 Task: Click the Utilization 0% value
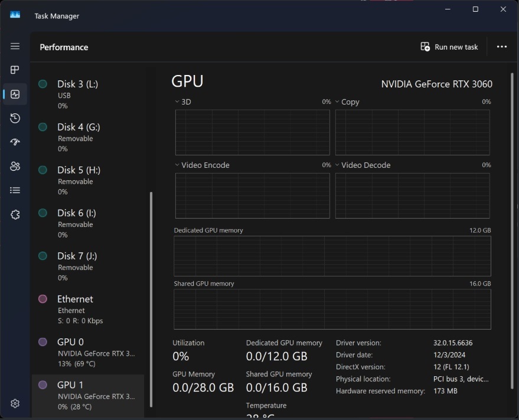point(181,356)
